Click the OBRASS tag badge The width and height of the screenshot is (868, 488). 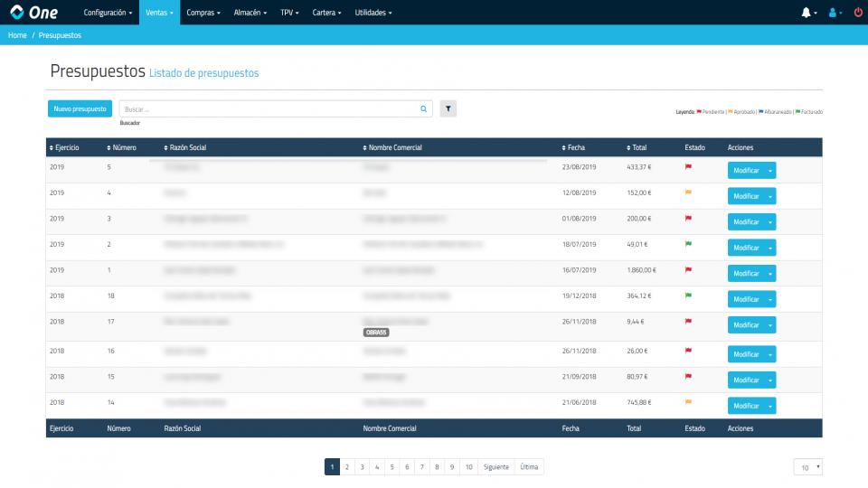click(x=376, y=333)
